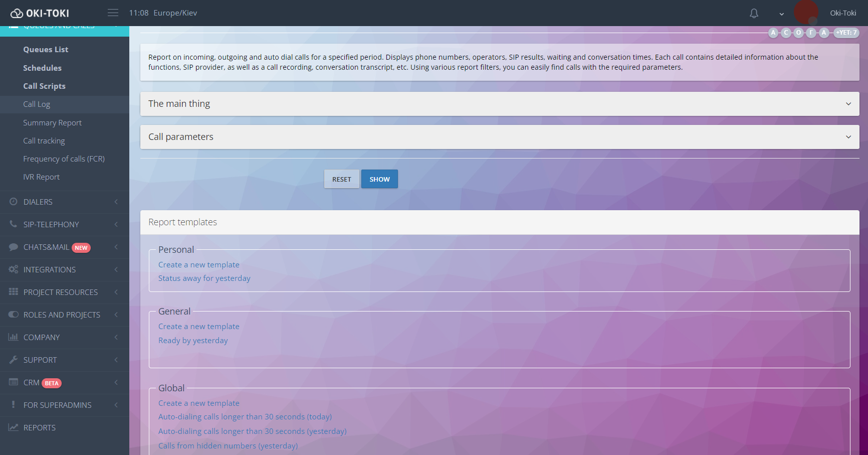This screenshot has height=455, width=868.
Task: Open Calls from hidden numbers (yesterday)
Action: tap(228, 446)
